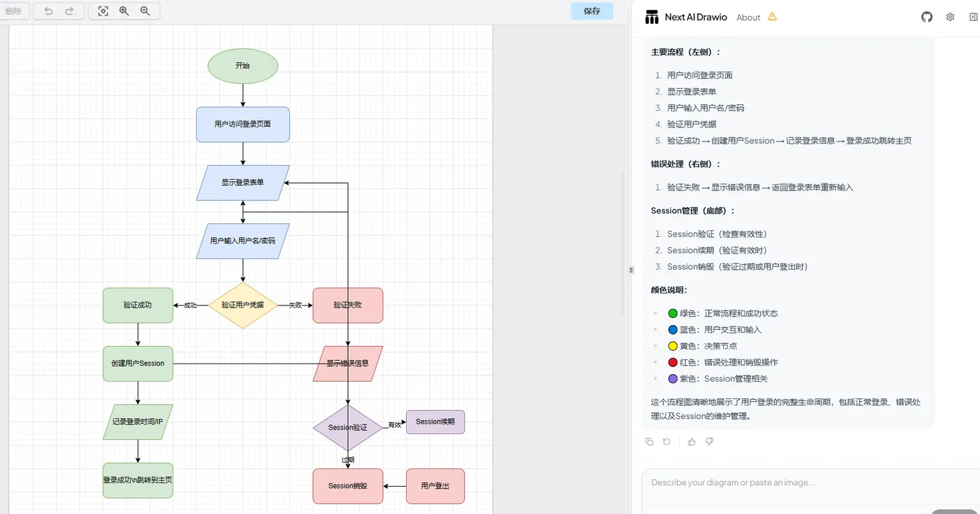Click the Next AI Drawio logo icon
This screenshot has width=980, height=514.
[x=652, y=17]
